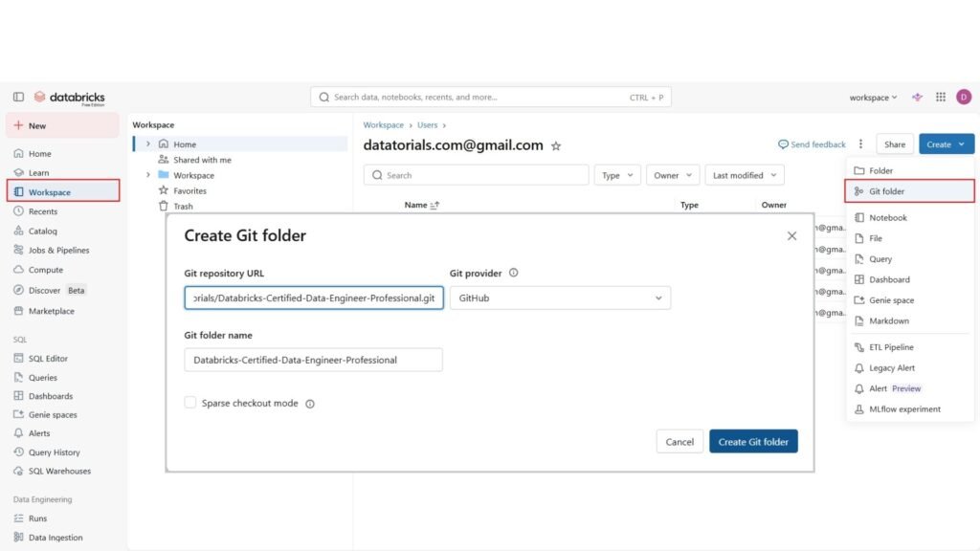Click the Create Git folder button

(753, 442)
